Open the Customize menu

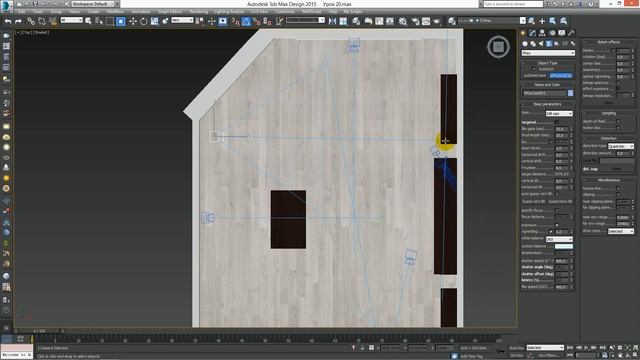(x=285, y=12)
